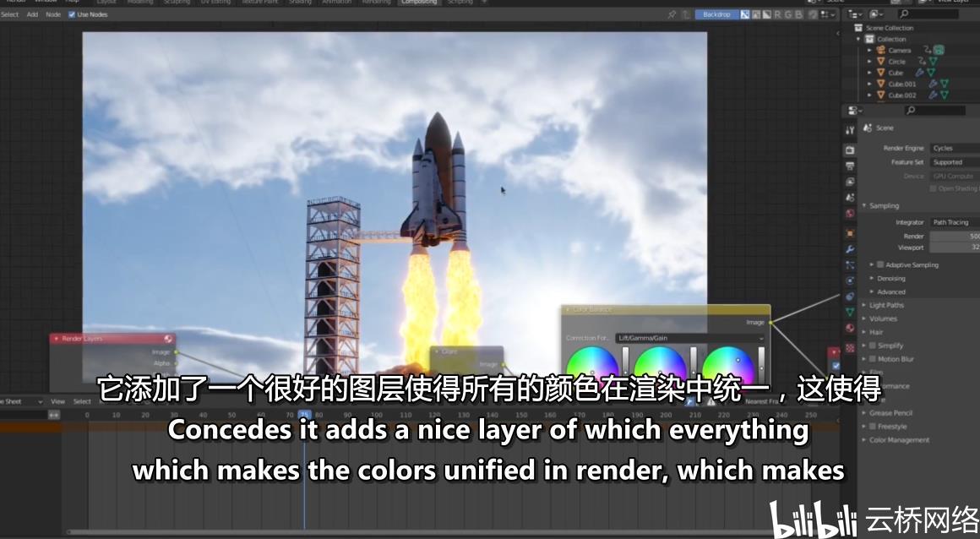Open the Texture properties tab
980x539 pixels.
(849, 347)
